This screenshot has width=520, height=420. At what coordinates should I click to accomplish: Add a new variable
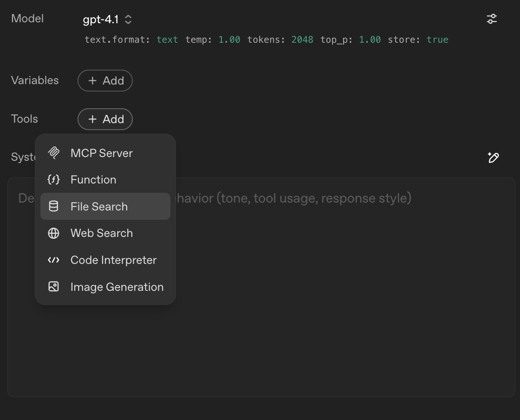(x=105, y=81)
